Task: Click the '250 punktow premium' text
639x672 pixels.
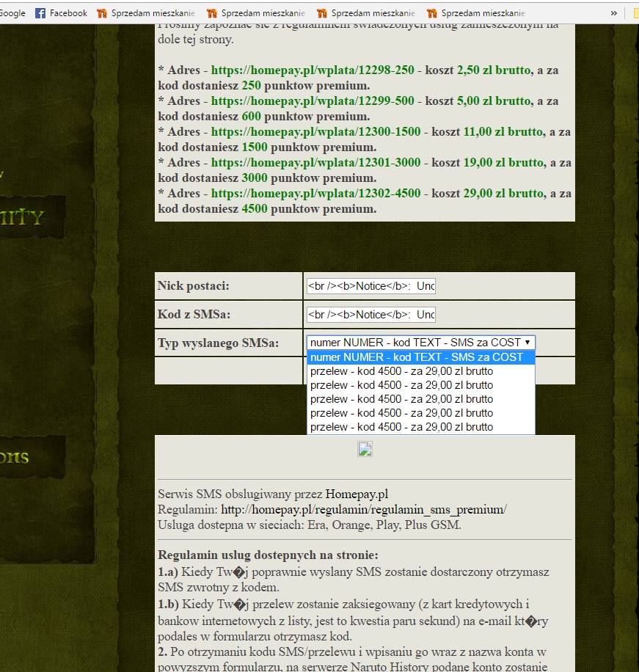Action: (x=306, y=86)
